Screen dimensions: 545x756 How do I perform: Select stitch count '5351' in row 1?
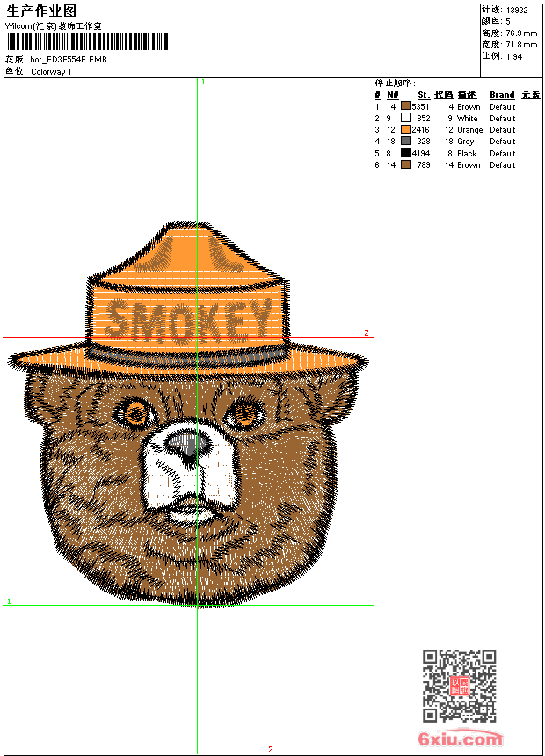[420, 106]
